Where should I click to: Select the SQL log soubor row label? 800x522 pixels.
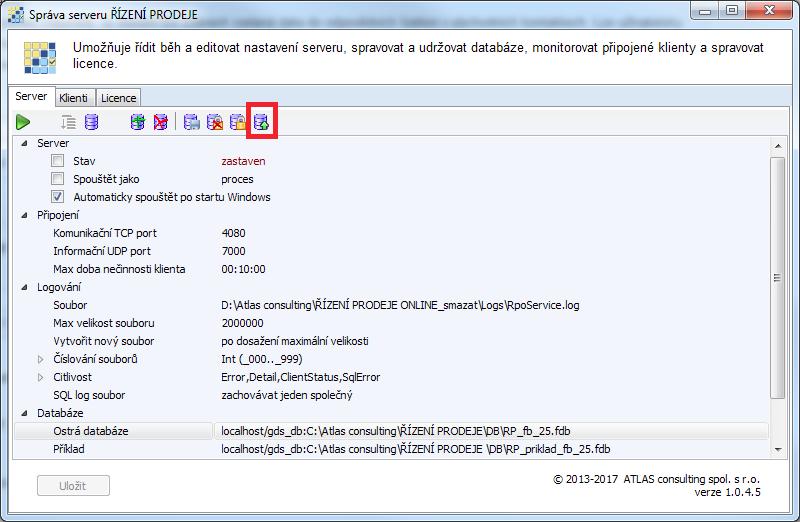click(x=89, y=395)
